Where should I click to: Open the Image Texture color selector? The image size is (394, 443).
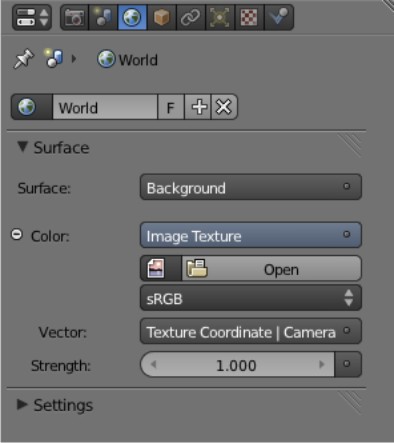[251, 235]
